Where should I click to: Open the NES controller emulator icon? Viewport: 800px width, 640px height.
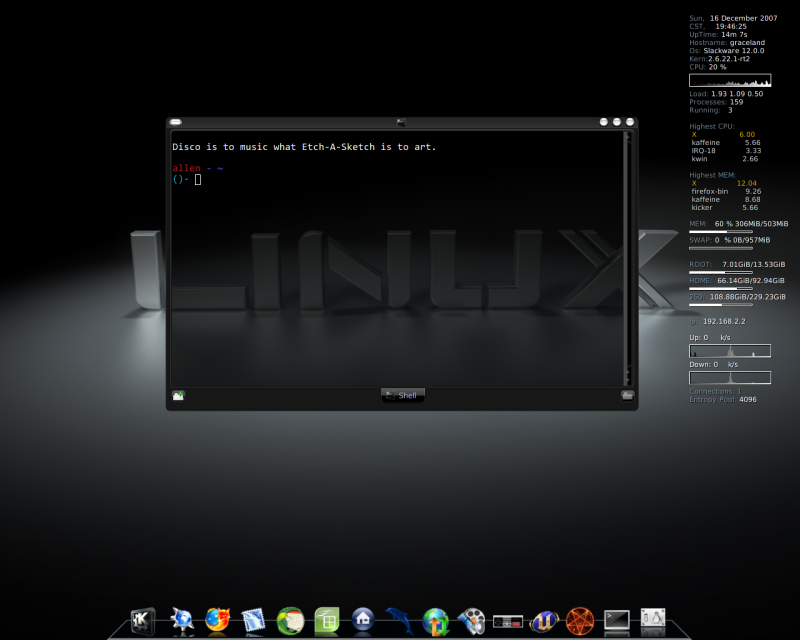click(508, 622)
